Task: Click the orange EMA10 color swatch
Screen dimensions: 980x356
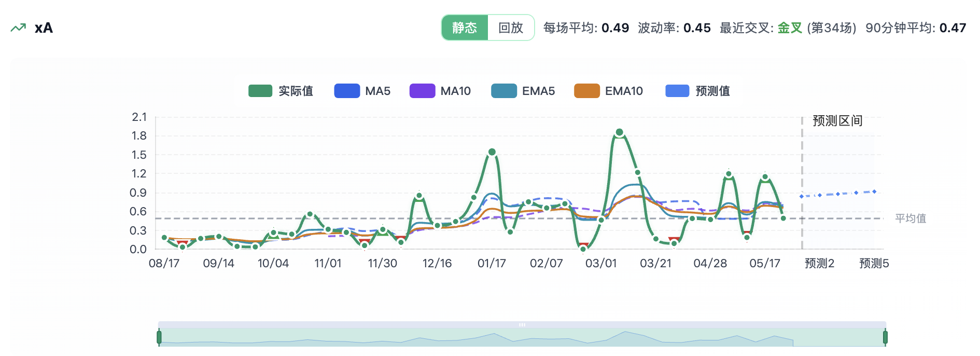Action: 587,91
